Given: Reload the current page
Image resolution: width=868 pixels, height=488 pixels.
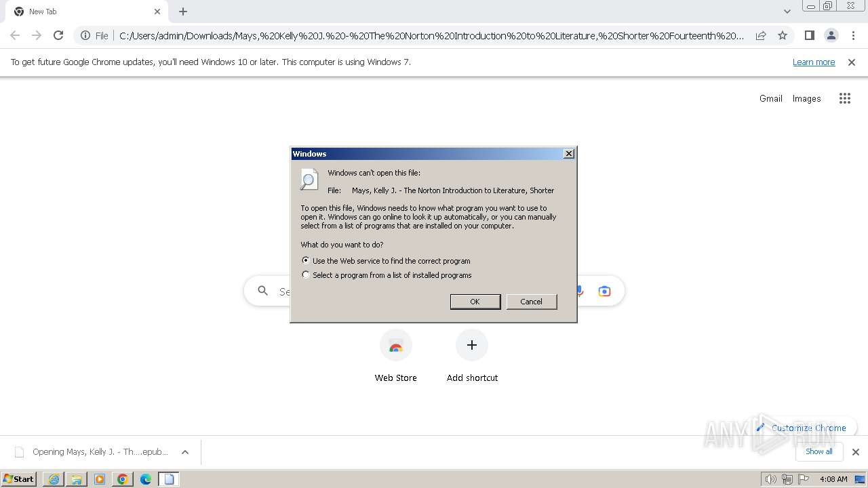Looking at the screenshot, I should [x=58, y=35].
